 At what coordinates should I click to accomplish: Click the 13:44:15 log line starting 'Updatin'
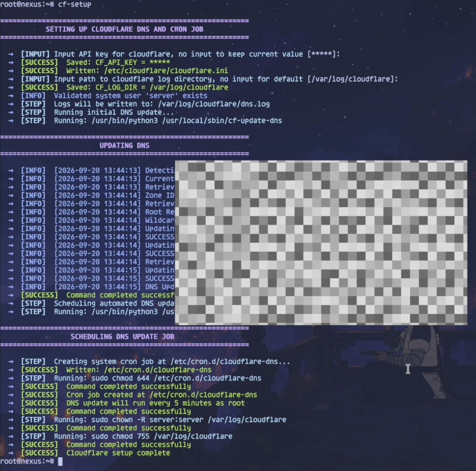tap(91, 270)
